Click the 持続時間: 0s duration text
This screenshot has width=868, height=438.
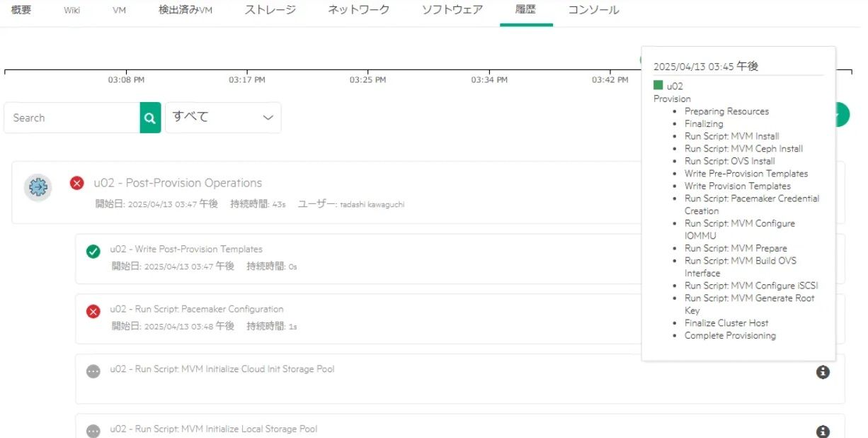tap(272, 267)
